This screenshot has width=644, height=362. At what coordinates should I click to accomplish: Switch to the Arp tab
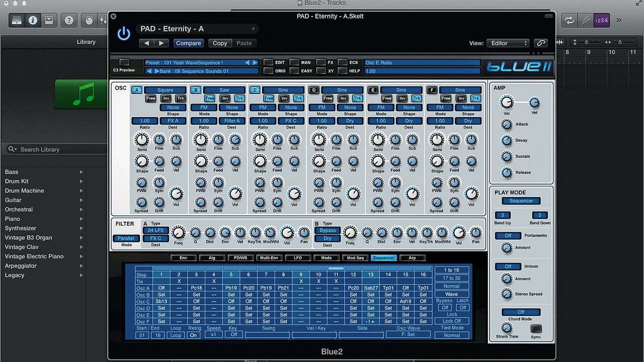point(413,258)
